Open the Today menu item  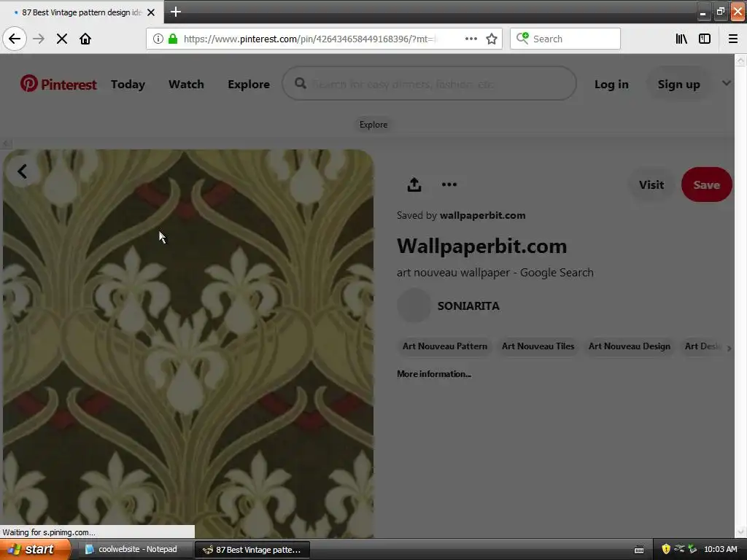pyautogui.click(x=128, y=84)
